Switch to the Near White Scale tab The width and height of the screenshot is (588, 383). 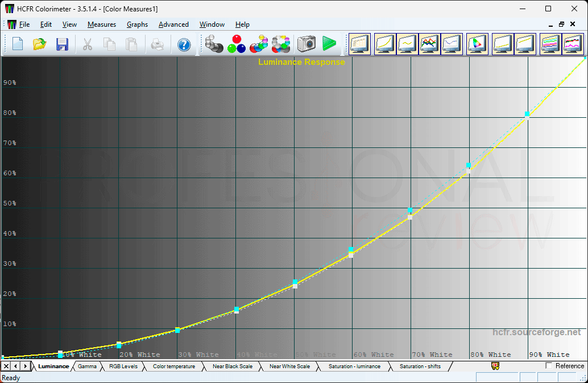click(289, 366)
